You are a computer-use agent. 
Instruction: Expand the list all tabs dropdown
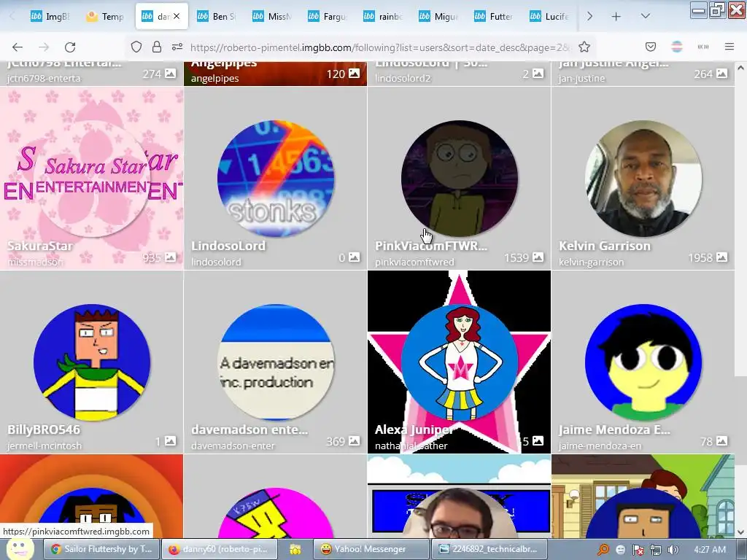646,16
